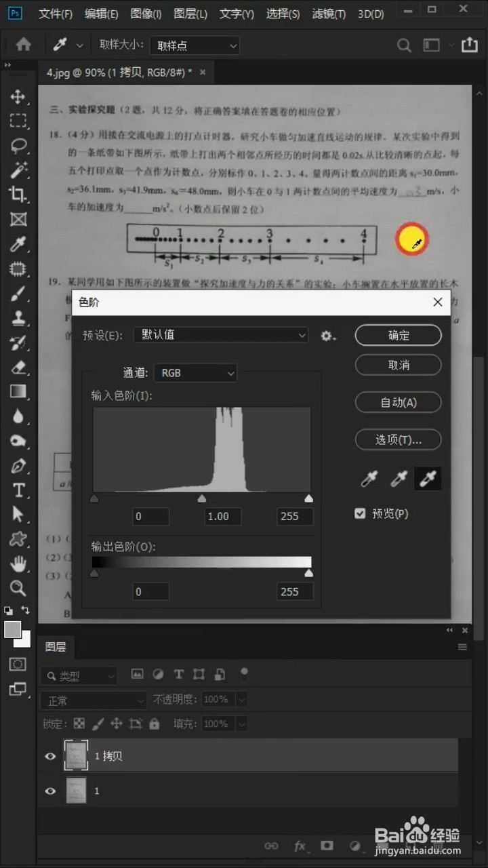Viewport: 488px width, 868px height.
Task: Open the 滤镜(T) menu
Action: pyautogui.click(x=329, y=14)
